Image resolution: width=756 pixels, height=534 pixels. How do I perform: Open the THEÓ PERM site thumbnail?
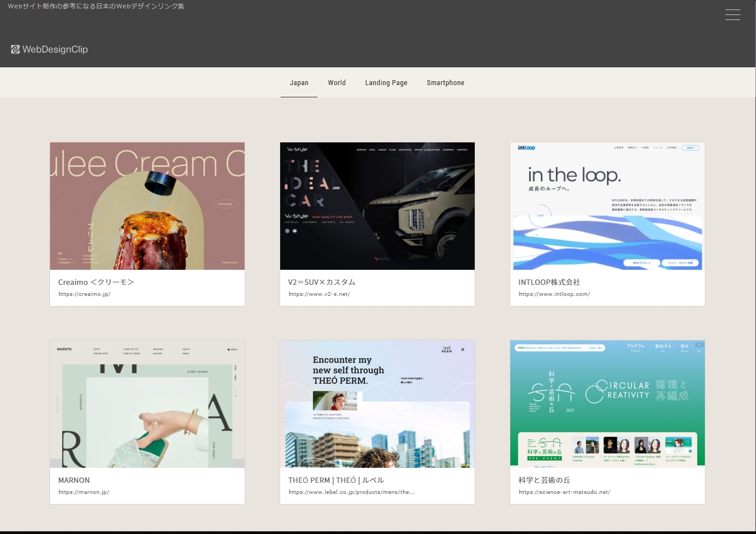pyautogui.click(x=377, y=404)
